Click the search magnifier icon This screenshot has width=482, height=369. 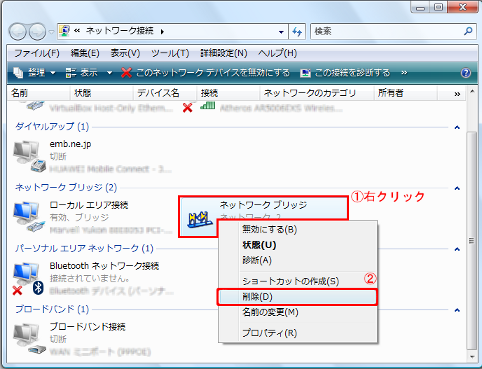(468, 31)
